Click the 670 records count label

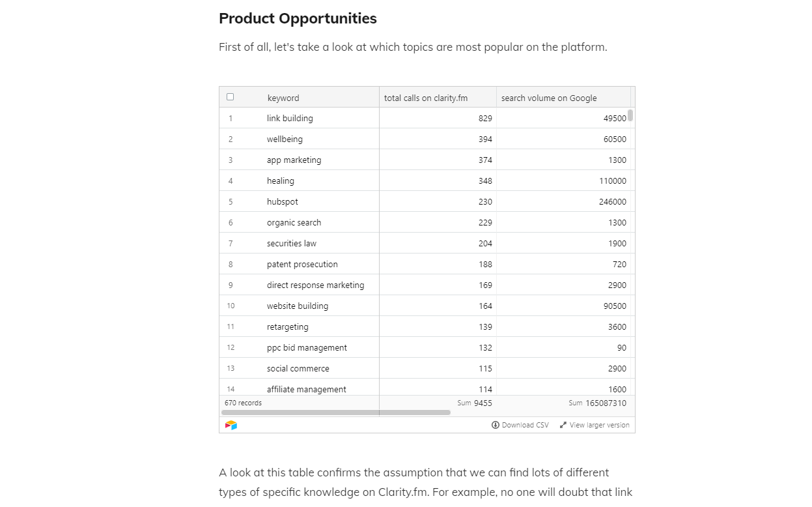[243, 403]
